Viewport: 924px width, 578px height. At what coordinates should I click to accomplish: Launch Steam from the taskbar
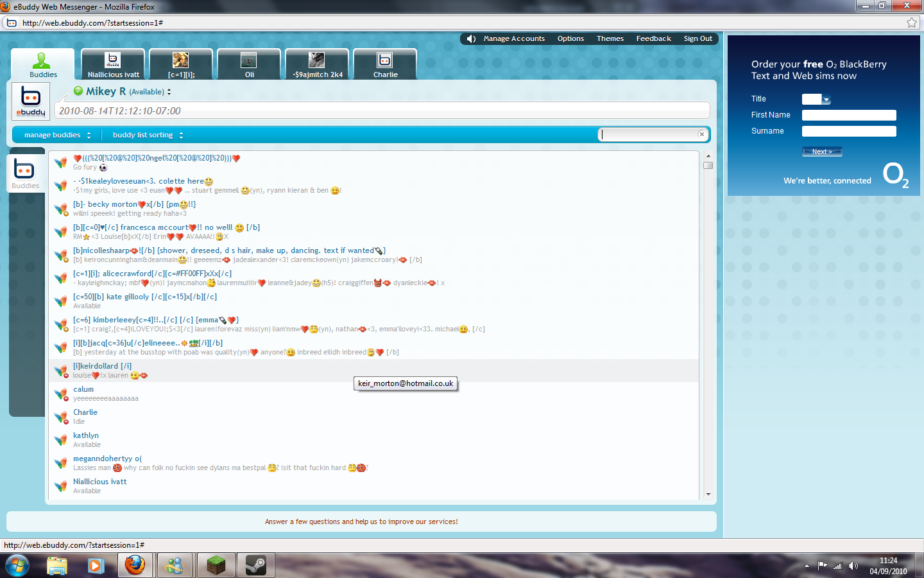point(256,565)
